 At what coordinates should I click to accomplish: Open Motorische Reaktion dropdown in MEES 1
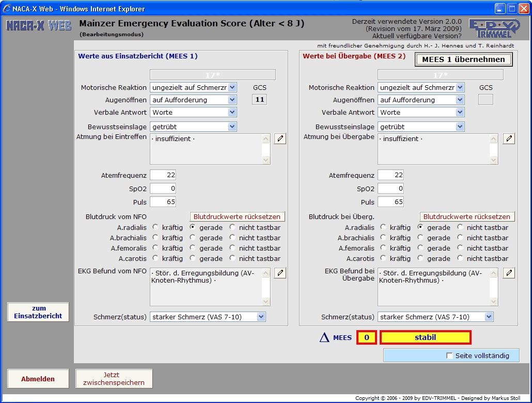click(193, 88)
